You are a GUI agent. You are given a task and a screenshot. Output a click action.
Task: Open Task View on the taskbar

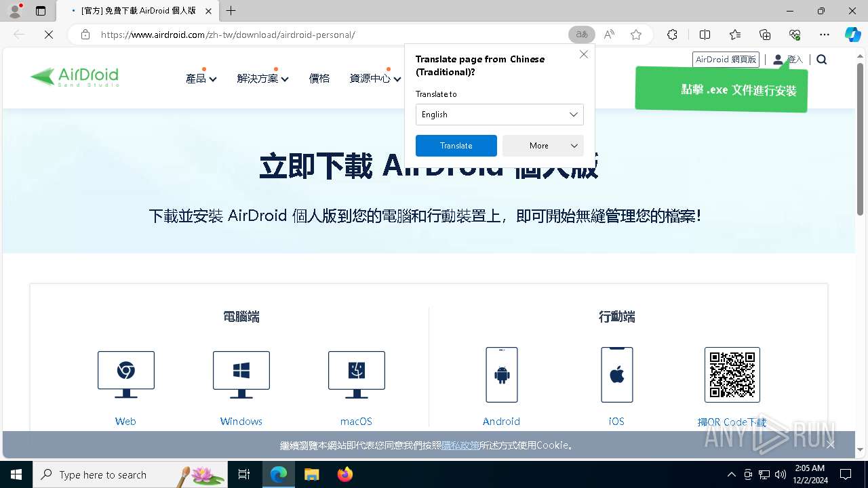tap(244, 474)
